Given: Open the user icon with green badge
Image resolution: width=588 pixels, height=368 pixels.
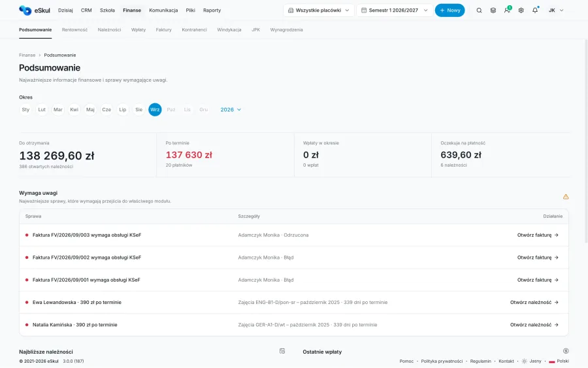Looking at the screenshot, I should 508,10.
